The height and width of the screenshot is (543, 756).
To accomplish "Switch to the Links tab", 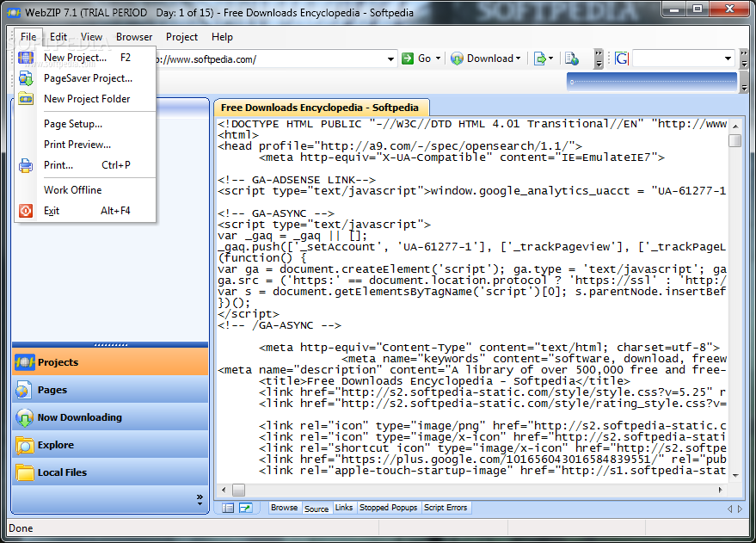I will click(x=344, y=508).
